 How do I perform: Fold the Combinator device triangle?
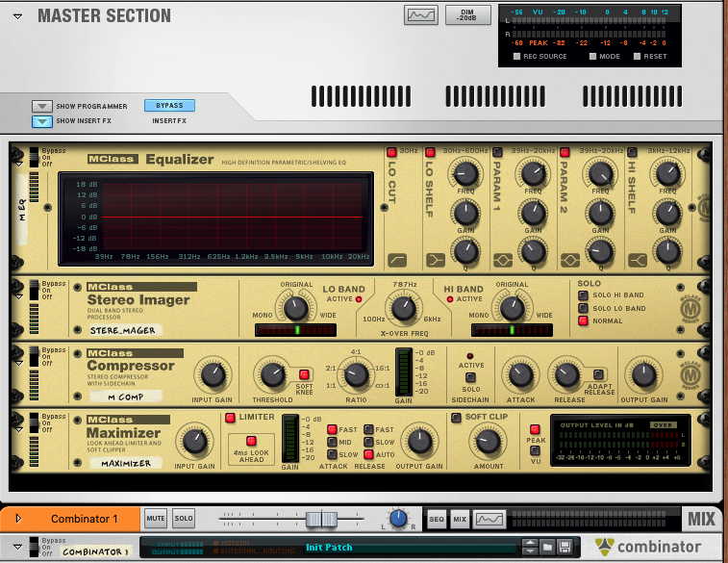[17, 547]
